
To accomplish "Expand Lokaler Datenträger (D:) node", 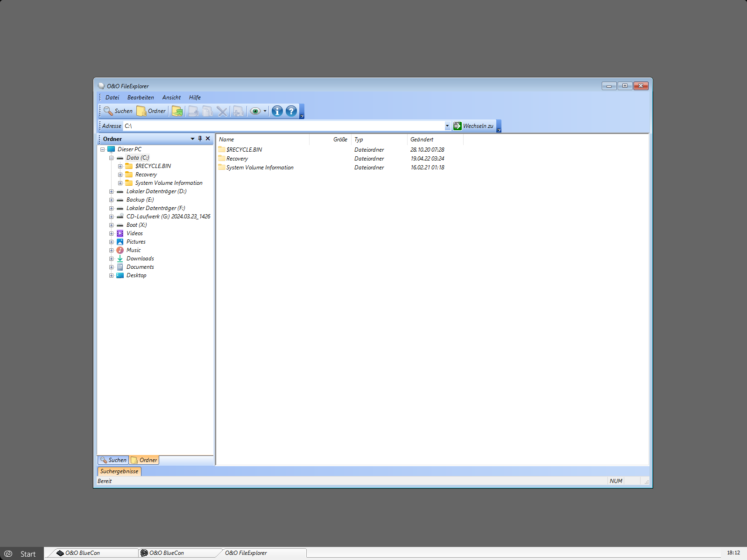I will (x=112, y=191).
